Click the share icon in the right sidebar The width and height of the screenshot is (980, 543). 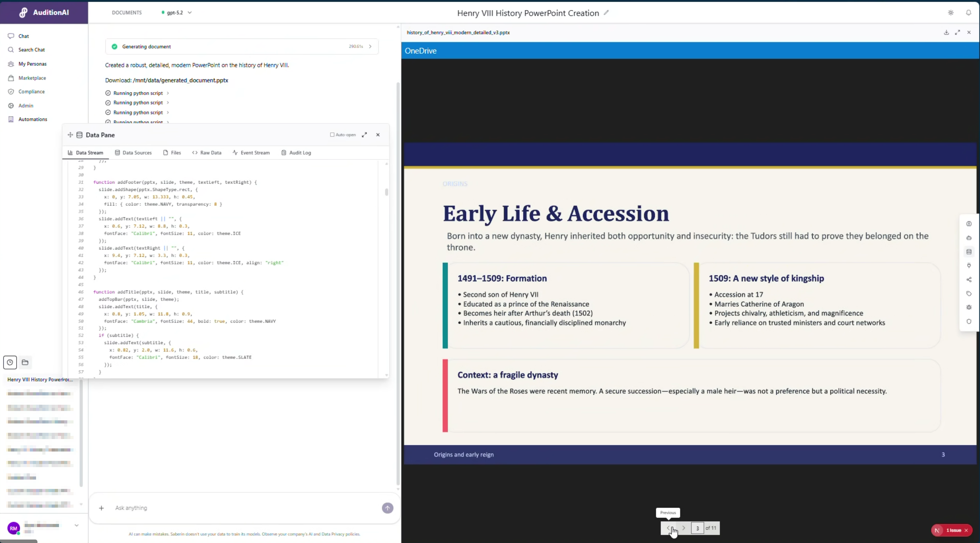(x=969, y=280)
